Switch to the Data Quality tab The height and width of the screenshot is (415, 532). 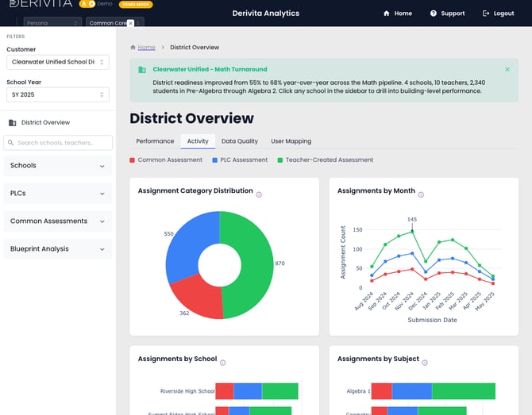pyautogui.click(x=240, y=141)
